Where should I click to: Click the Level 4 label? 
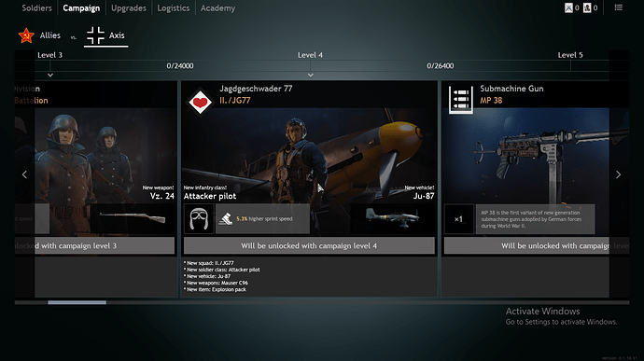coord(310,55)
